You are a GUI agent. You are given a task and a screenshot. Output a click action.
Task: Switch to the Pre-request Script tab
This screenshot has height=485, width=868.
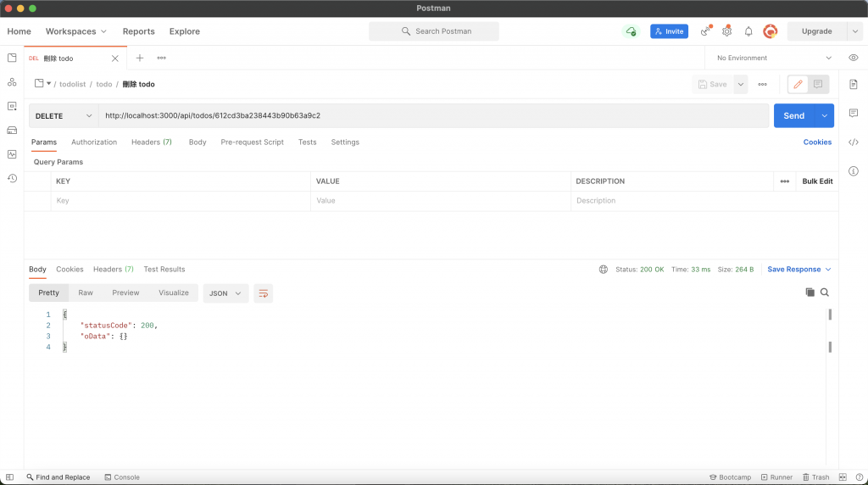[x=252, y=142]
